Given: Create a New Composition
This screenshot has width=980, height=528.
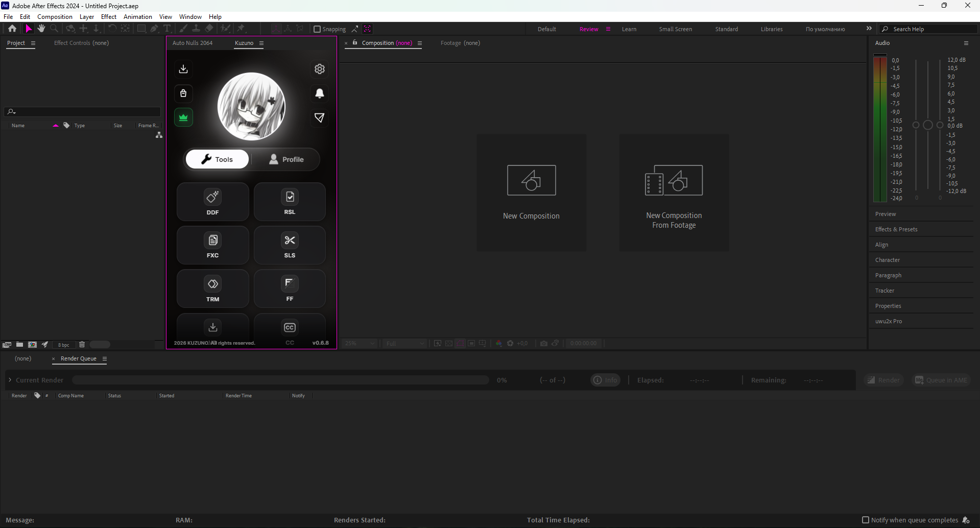Looking at the screenshot, I should point(532,193).
